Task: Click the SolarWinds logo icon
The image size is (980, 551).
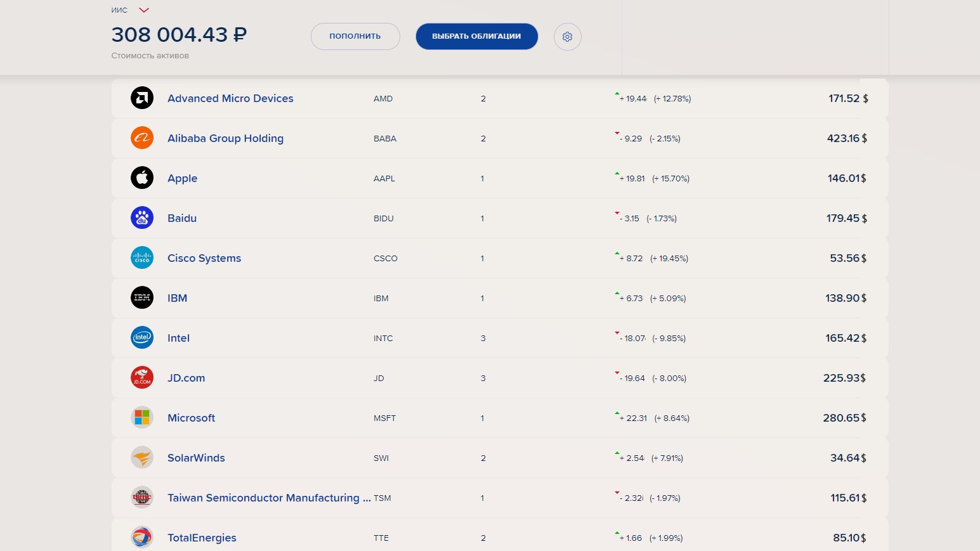Action: click(x=142, y=457)
